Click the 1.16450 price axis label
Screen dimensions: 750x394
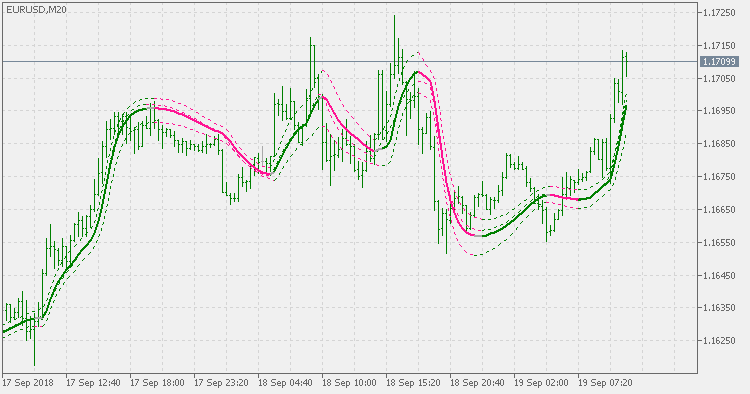tap(719, 275)
